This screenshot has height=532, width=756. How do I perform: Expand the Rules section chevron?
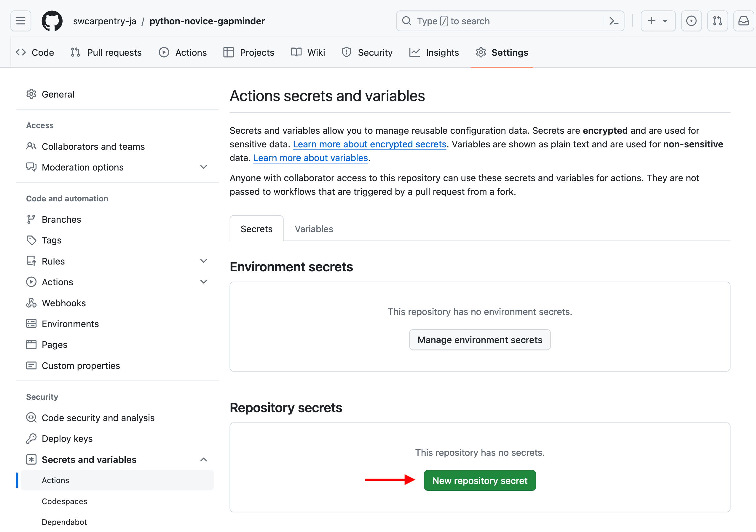pos(204,261)
